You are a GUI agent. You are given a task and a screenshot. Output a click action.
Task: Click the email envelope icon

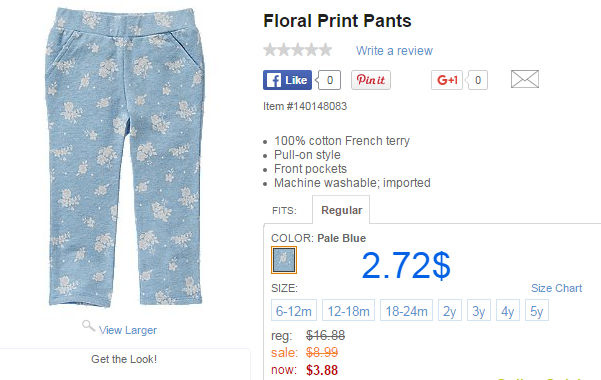click(525, 79)
